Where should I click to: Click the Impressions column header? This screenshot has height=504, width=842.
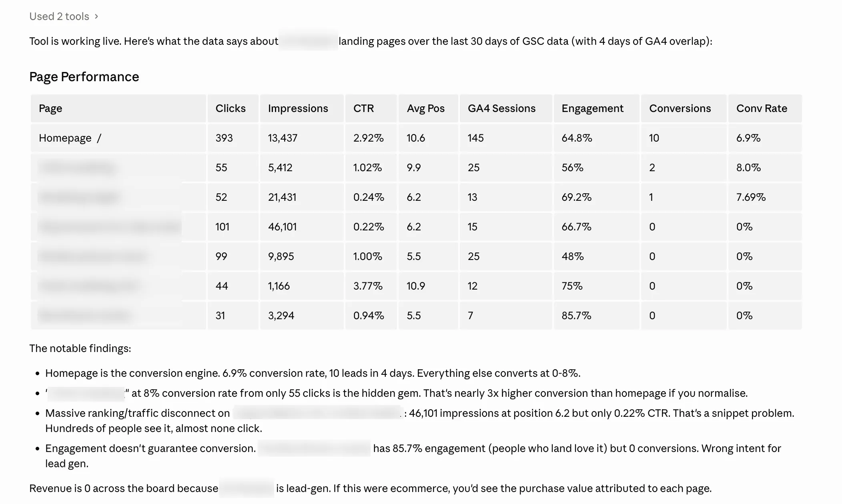click(x=298, y=108)
